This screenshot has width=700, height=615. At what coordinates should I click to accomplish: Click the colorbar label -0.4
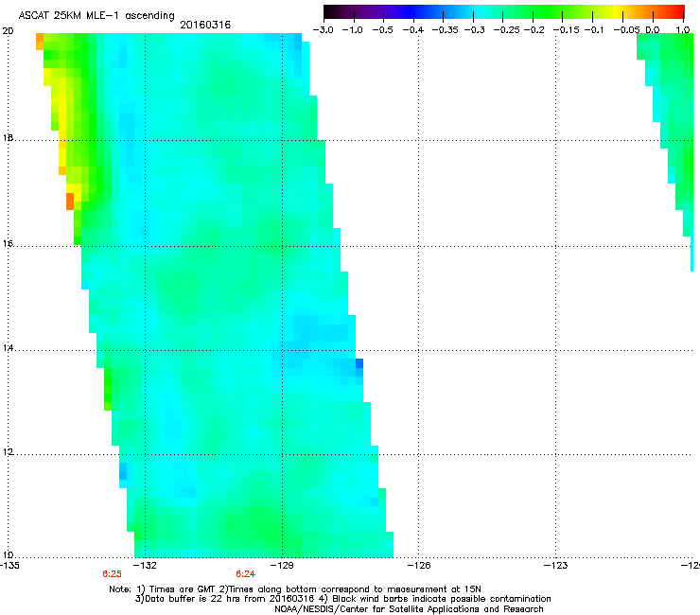pos(413,30)
